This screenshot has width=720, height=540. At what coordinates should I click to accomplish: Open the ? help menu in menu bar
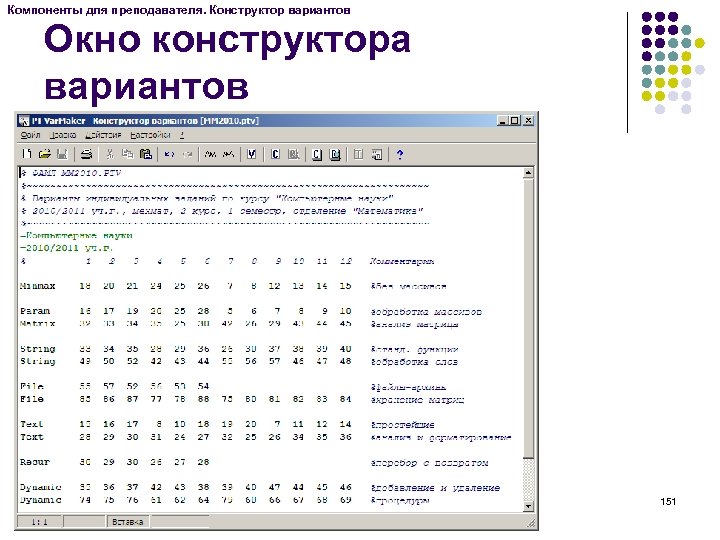(x=182, y=135)
